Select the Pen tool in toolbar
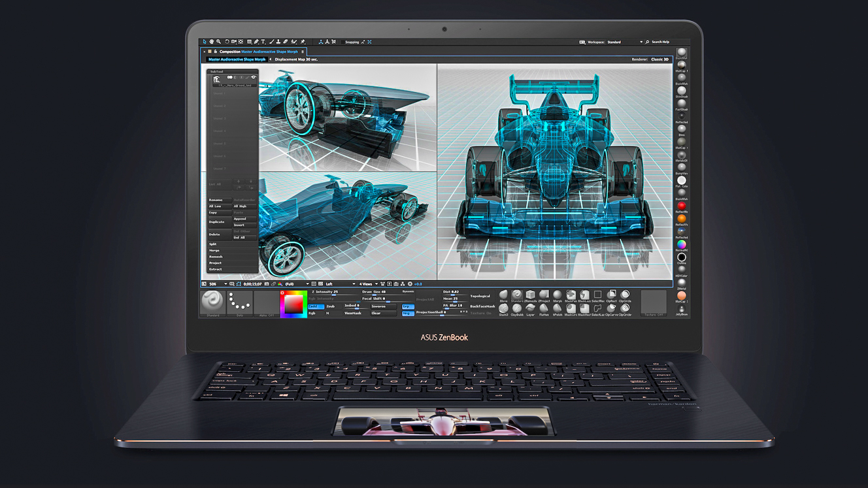This screenshot has height=488, width=868. [x=256, y=42]
